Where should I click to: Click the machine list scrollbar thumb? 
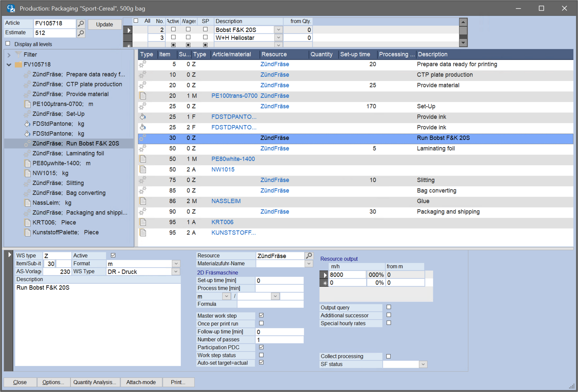coord(463,31)
